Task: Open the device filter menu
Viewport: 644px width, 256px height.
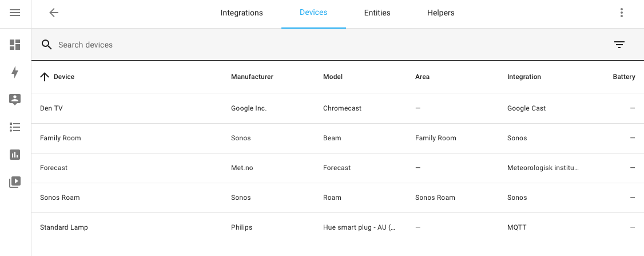Action: [619, 45]
